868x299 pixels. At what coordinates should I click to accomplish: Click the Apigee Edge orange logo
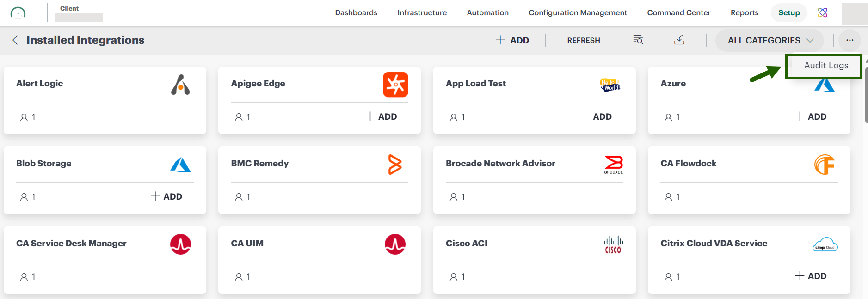(395, 85)
